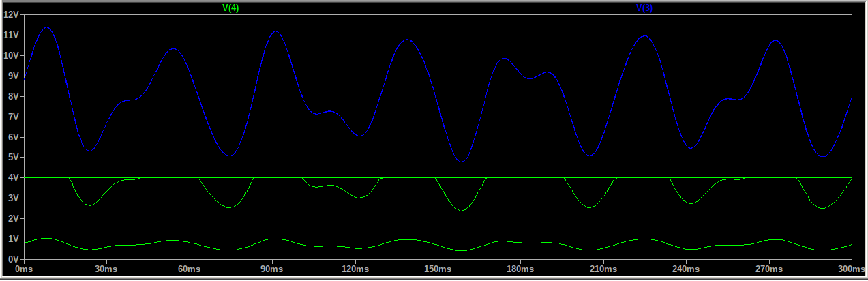Click the 30ms label on time axis
This screenshot has height=281, width=868.
coord(106,270)
